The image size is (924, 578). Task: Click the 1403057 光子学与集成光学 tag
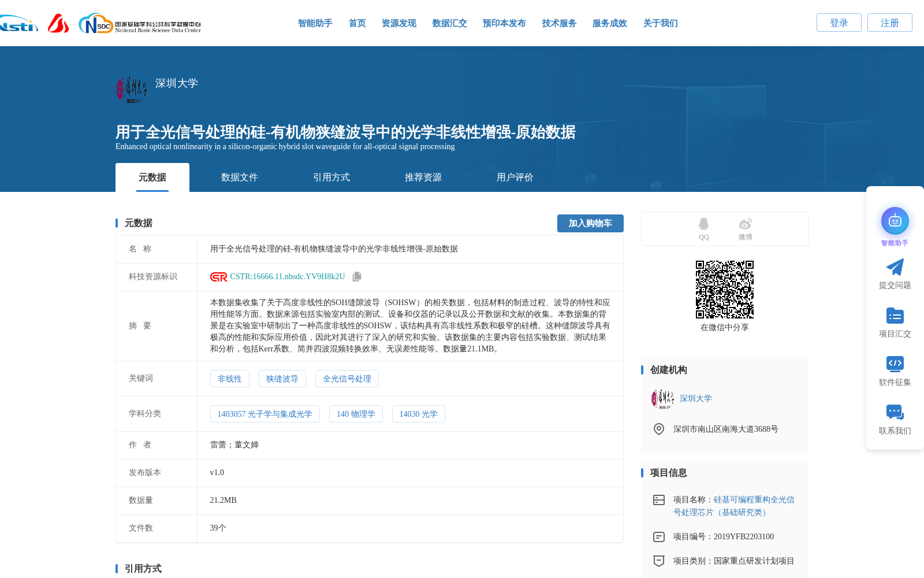click(265, 414)
